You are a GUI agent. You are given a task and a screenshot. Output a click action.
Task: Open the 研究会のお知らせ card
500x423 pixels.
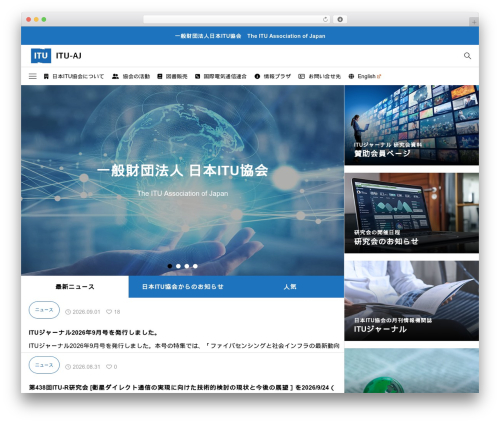click(412, 213)
